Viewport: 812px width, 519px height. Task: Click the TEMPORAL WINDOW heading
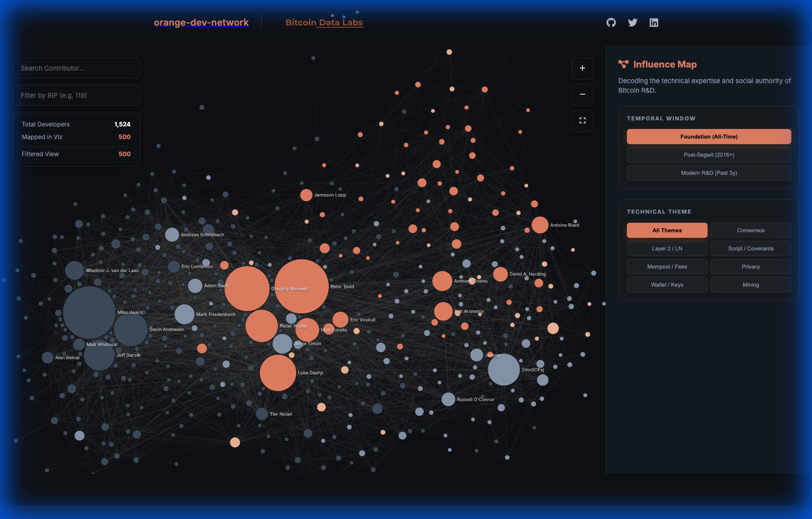point(661,118)
